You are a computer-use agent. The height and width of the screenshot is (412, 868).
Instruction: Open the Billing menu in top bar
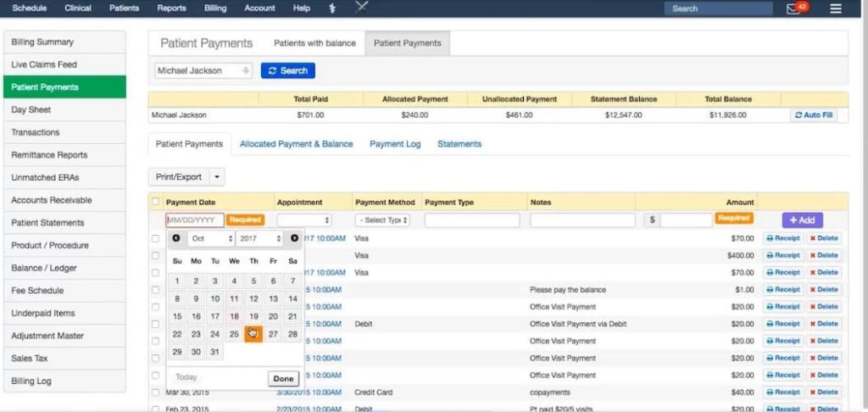[x=214, y=8]
